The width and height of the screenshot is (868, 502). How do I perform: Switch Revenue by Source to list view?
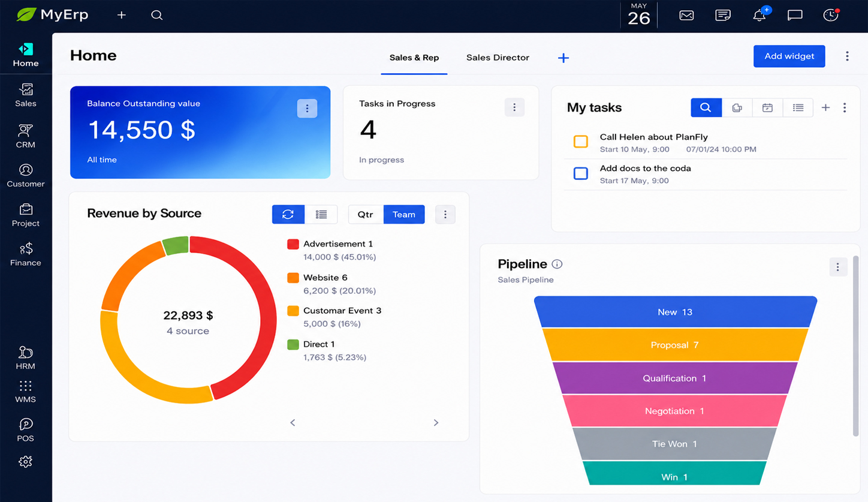tap(321, 214)
